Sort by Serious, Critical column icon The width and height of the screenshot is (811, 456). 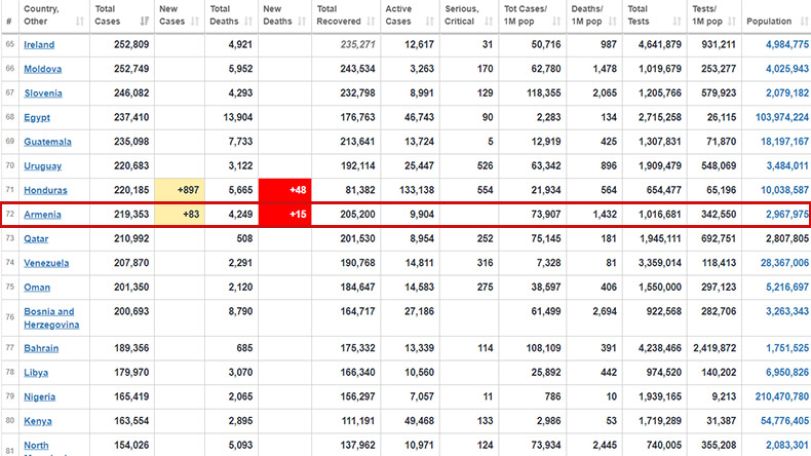[489, 21]
